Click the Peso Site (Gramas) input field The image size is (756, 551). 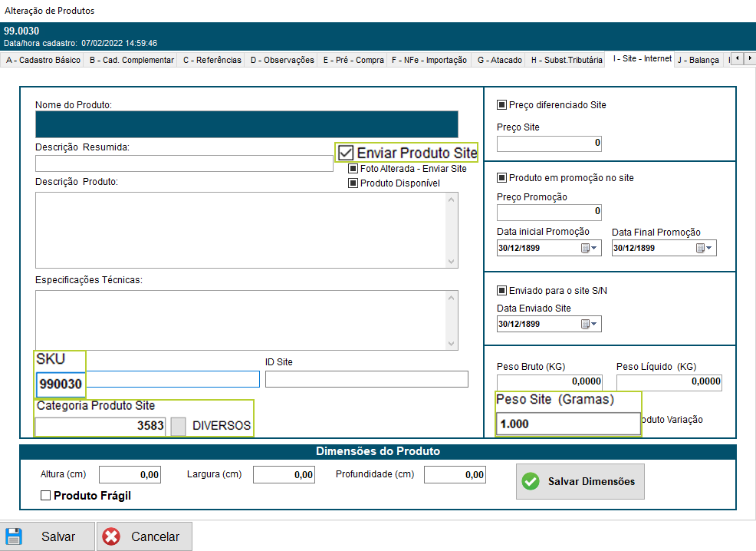coord(567,424)
